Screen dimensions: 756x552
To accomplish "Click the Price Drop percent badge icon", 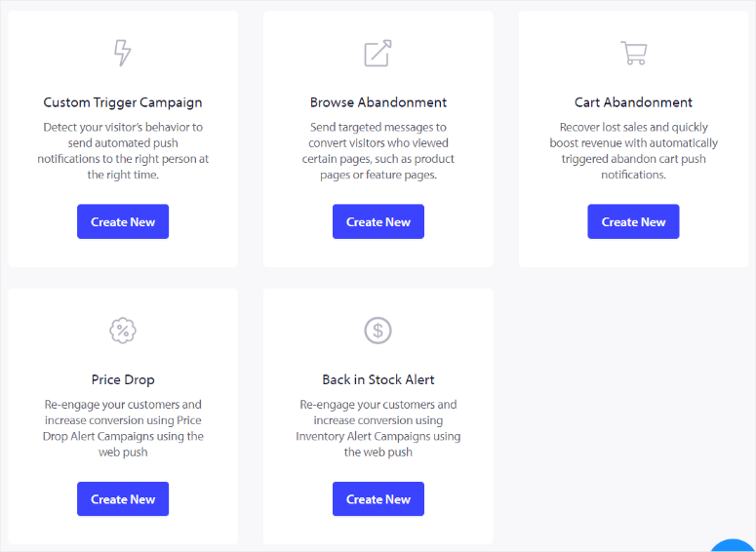I will tap(123, 331).
